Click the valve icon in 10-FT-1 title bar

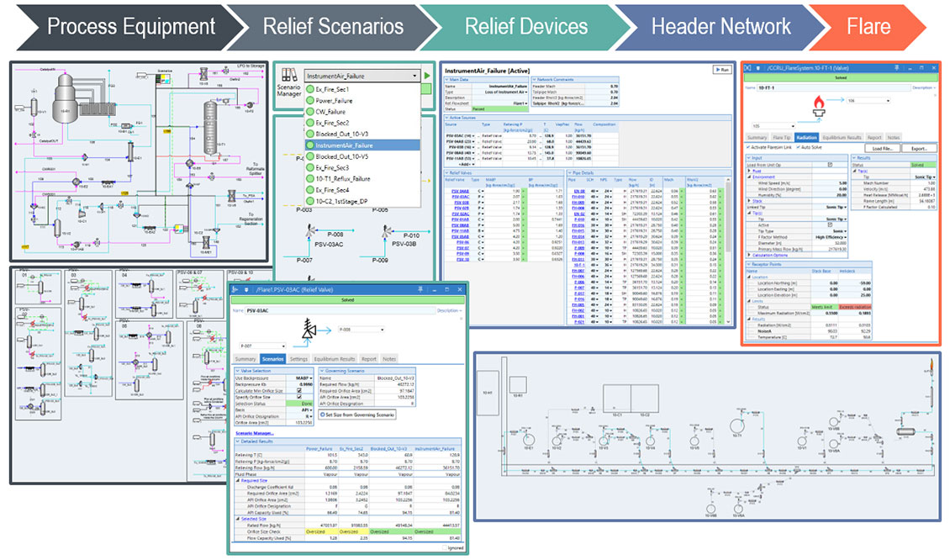click(x=747, y=68)
